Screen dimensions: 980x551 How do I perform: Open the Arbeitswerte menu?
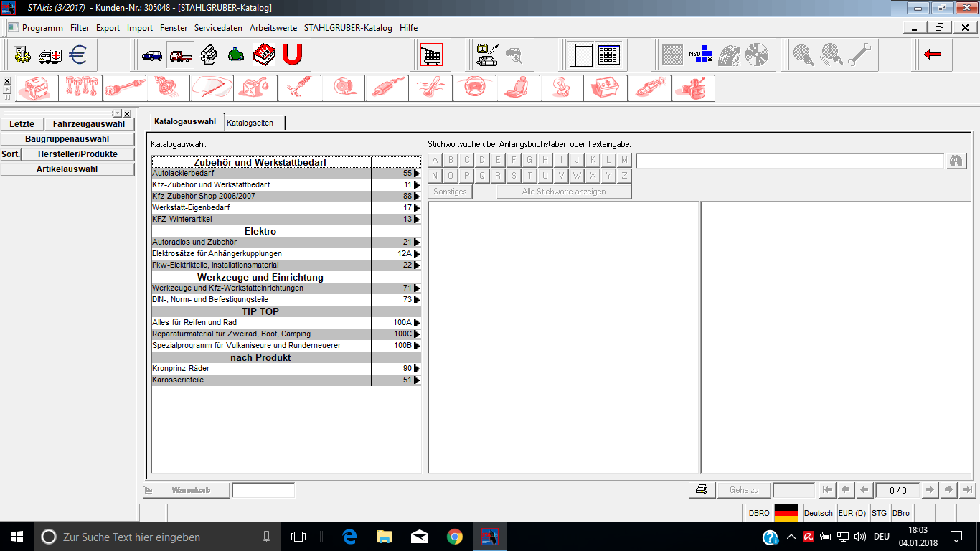273,28
